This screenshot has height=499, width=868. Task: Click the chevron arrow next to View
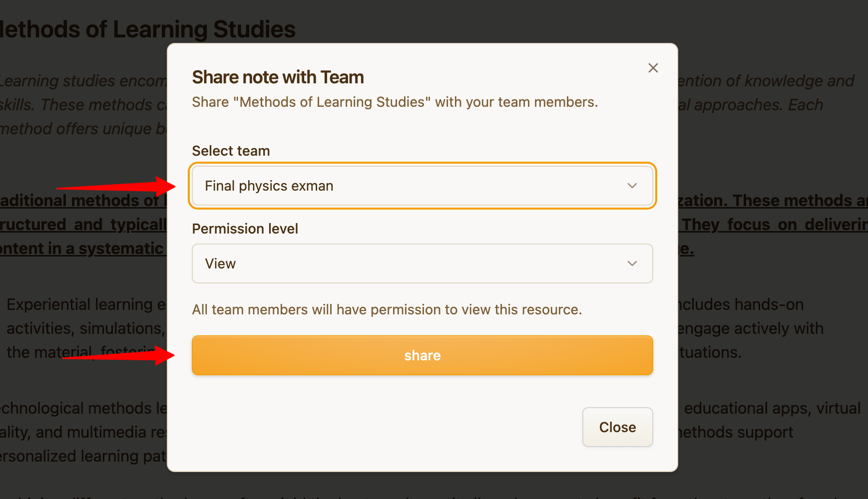[632, 263]
